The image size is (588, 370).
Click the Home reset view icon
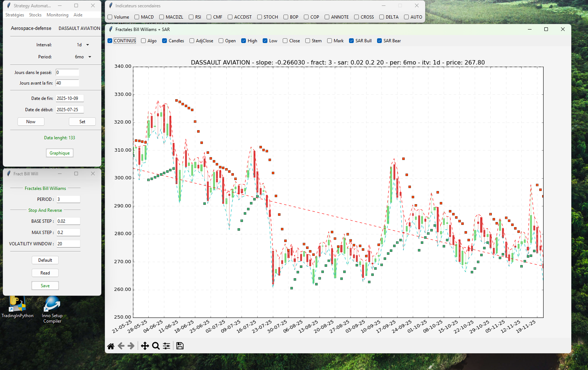(x=111, y=346)
